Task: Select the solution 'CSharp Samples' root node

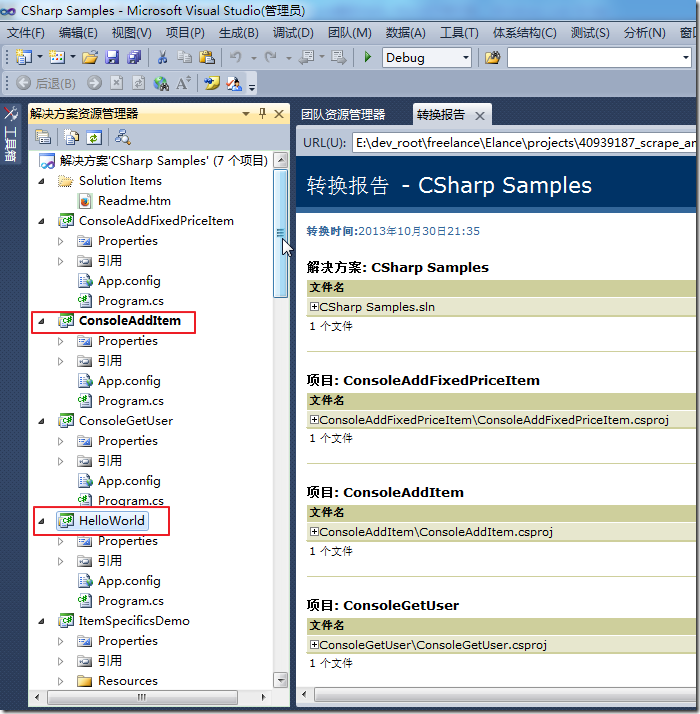Action: pos(164,161)
